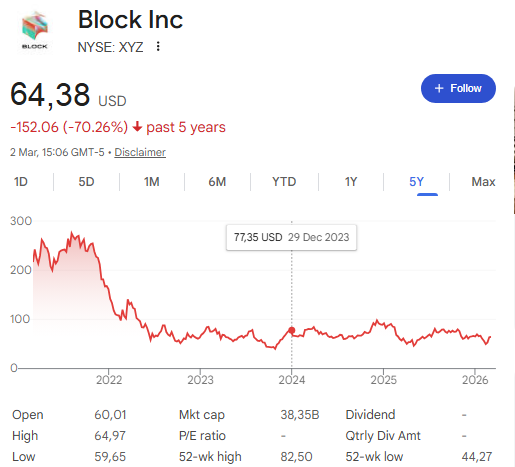Select the 1Y time range tab
This screenshot has height=467, width=515.
pyautogui.click(x=351, y=182)
